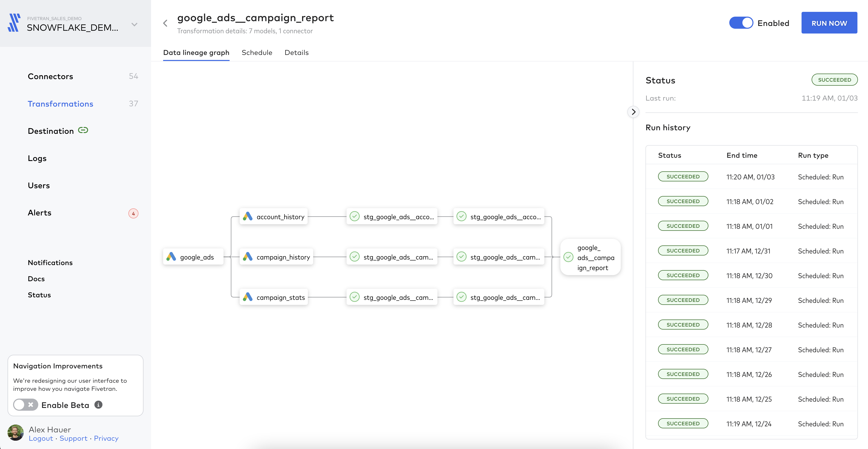Click the Privacy link
The width and height of the screenshot is (868, 449).
106,438
